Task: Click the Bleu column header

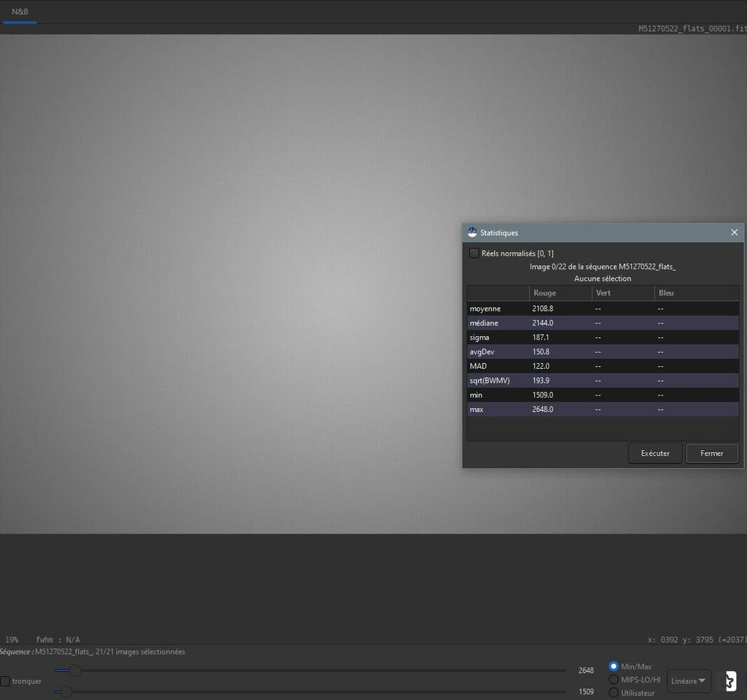Action: [x=697, y=293]
